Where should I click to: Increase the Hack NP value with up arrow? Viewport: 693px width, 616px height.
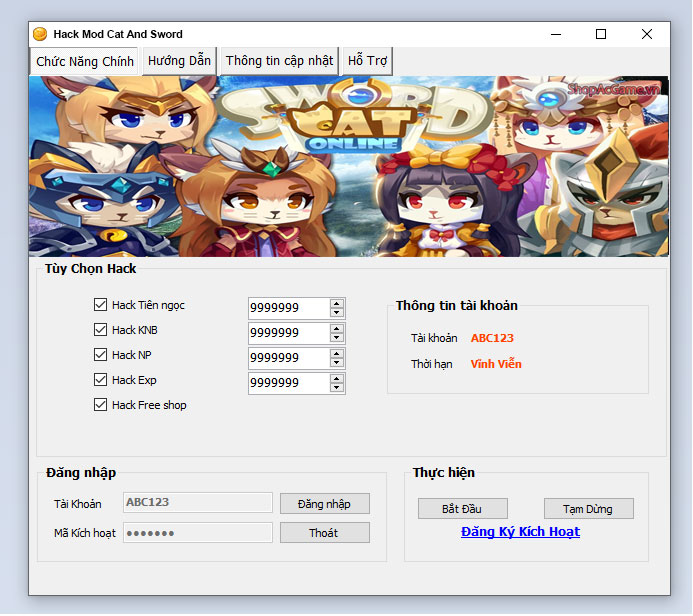point(337,354)
